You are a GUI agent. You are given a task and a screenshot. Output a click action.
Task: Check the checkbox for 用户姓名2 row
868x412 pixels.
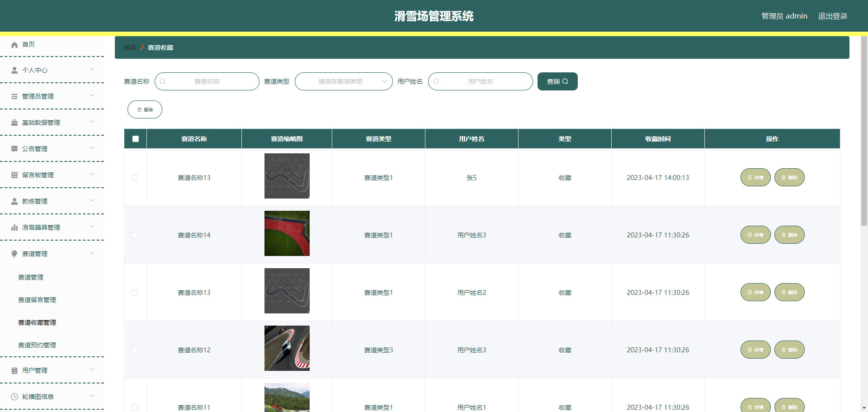point(135,293)
